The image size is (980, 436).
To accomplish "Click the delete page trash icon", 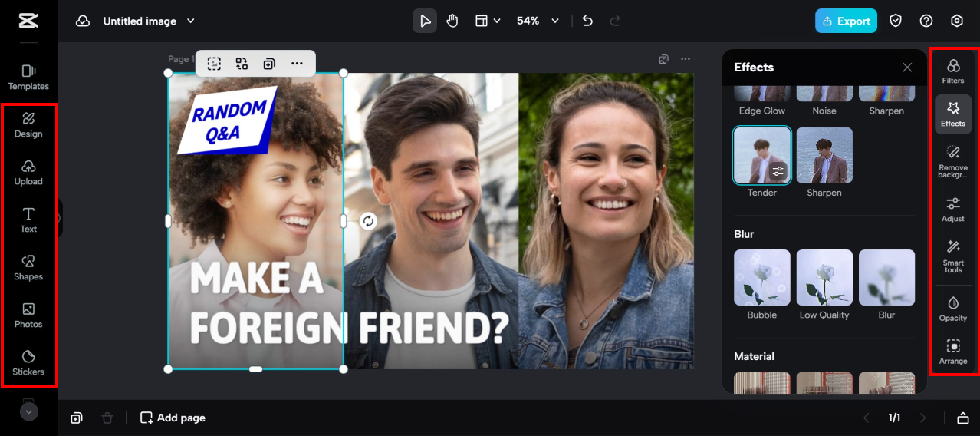I will click(107, 418).
